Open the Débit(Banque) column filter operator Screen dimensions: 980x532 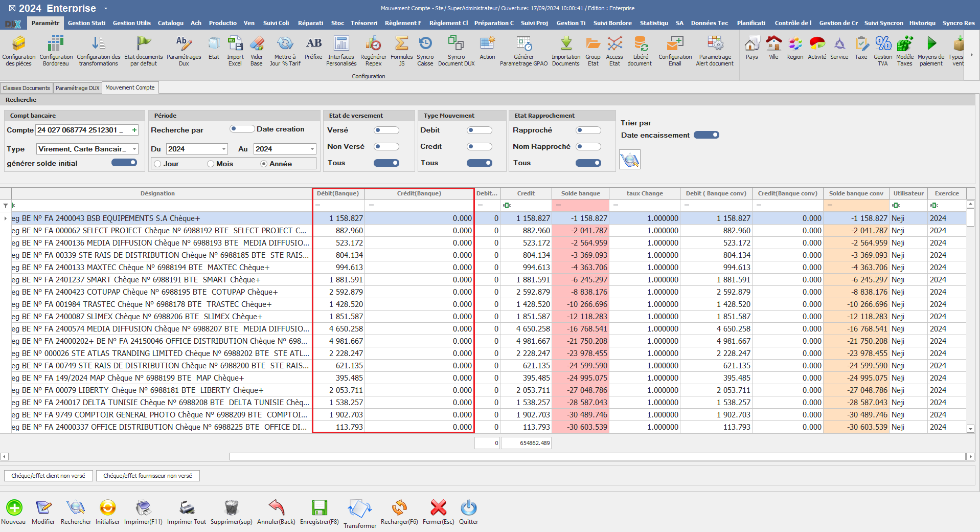click(x=317, y=206)
